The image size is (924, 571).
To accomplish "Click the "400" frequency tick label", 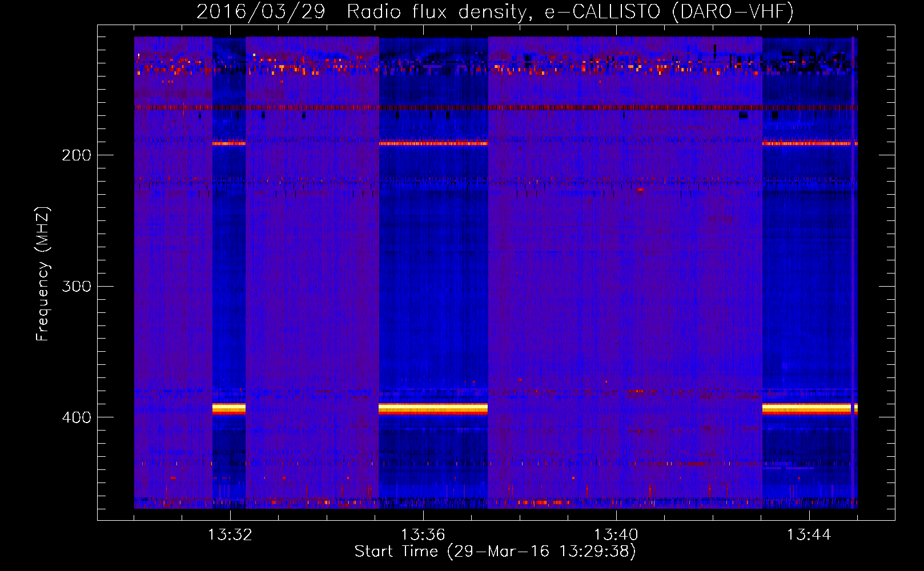I will [x=77, y=417].
